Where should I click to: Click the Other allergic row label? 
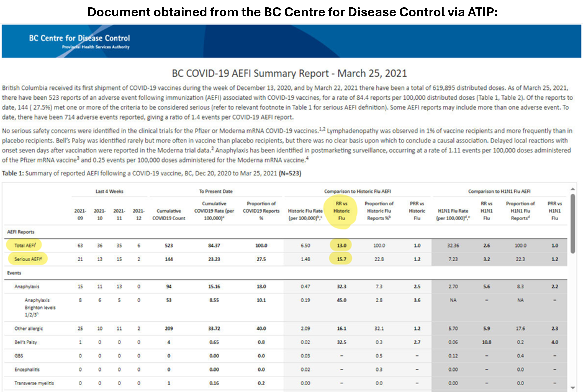coord(29,328)
